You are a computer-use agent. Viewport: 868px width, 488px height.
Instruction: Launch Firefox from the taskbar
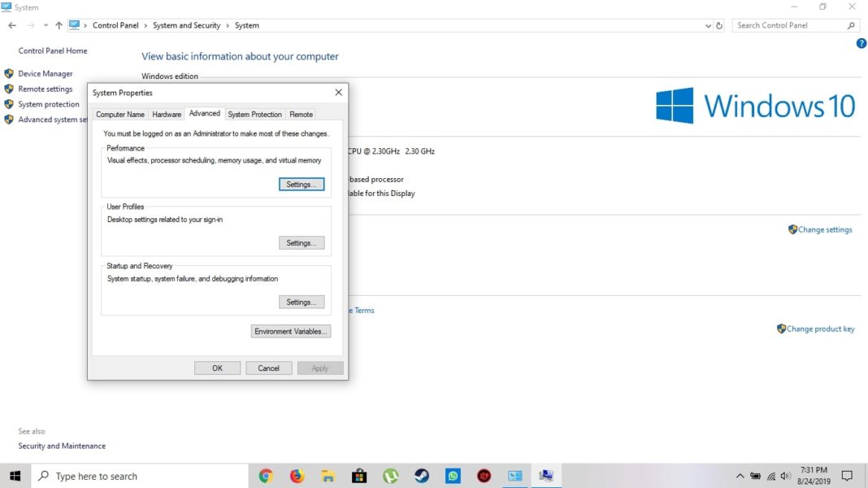297,476
